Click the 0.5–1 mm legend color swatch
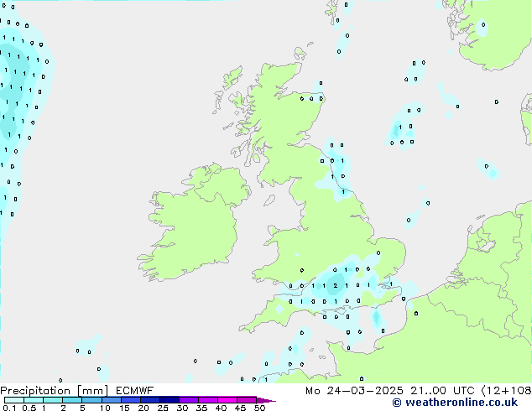Screen dimensions: 532x411 (x=34, y=400)
